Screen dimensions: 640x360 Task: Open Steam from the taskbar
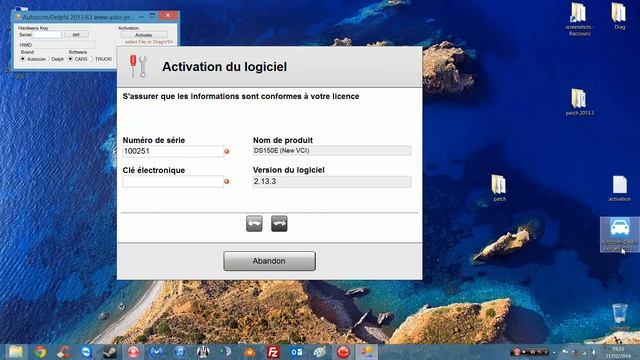point(110,352)
